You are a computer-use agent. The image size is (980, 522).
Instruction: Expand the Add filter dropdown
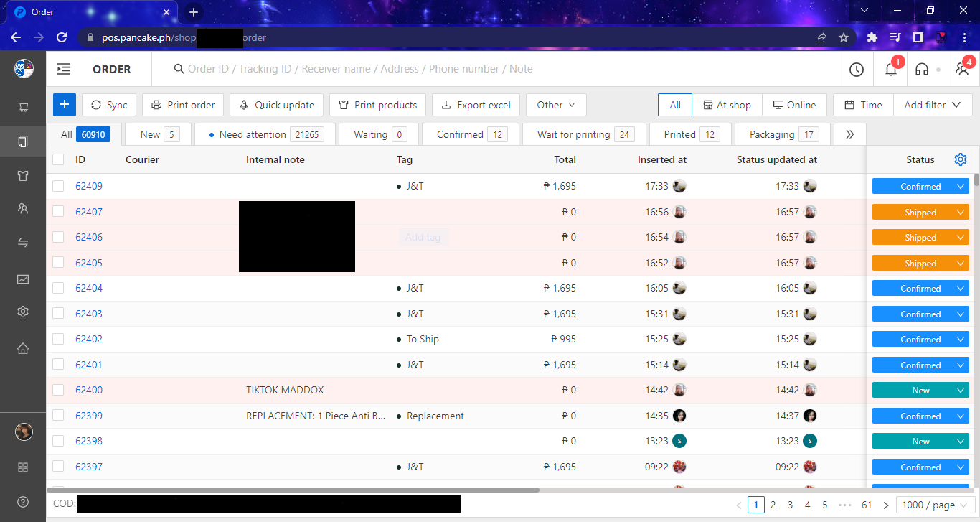click(932, 105)
